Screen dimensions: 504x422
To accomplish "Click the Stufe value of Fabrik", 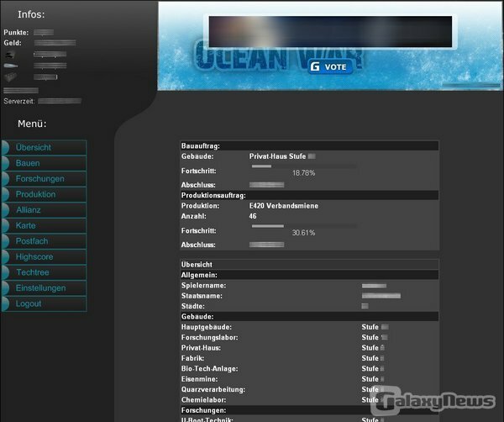I will [x=373, y=358].
